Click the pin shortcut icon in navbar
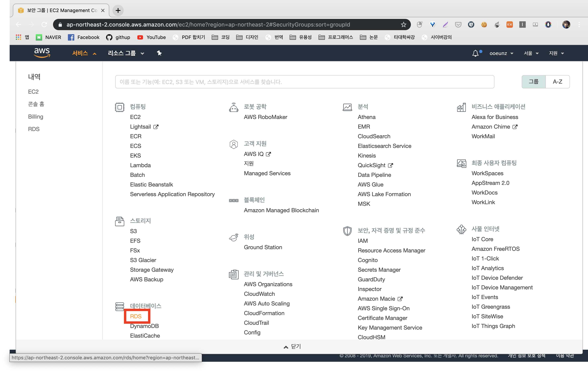 (159, 53)
